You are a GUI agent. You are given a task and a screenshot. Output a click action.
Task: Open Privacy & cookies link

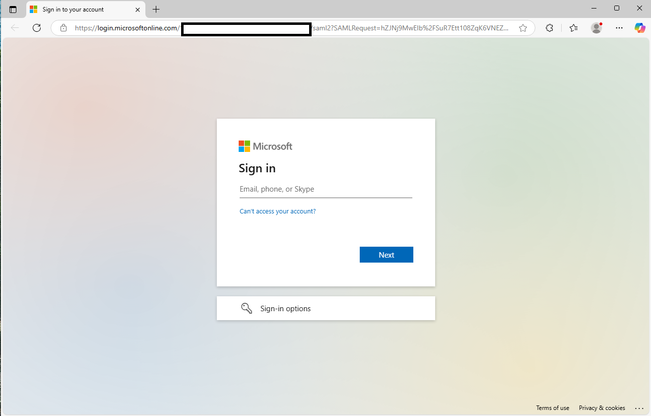point(602,408)
